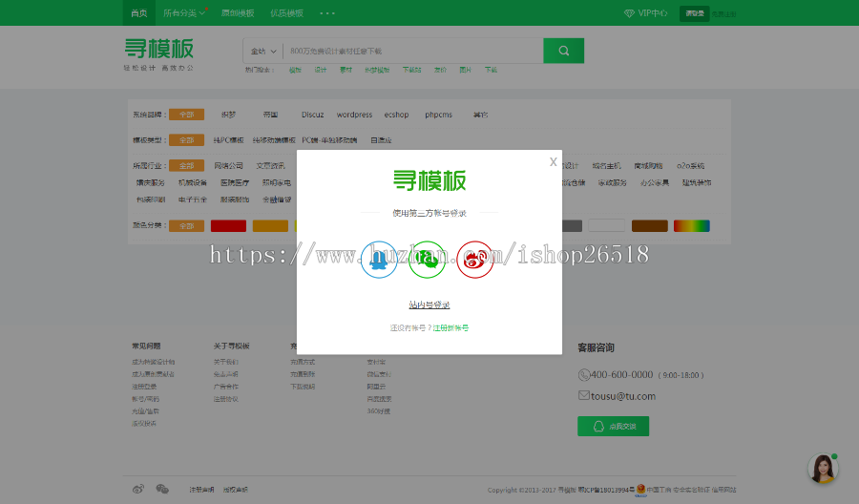Expand the ••• more menu in the navbar
Image resolution: width=859 pixels, height=504 pixels.
tap(327, 13)
